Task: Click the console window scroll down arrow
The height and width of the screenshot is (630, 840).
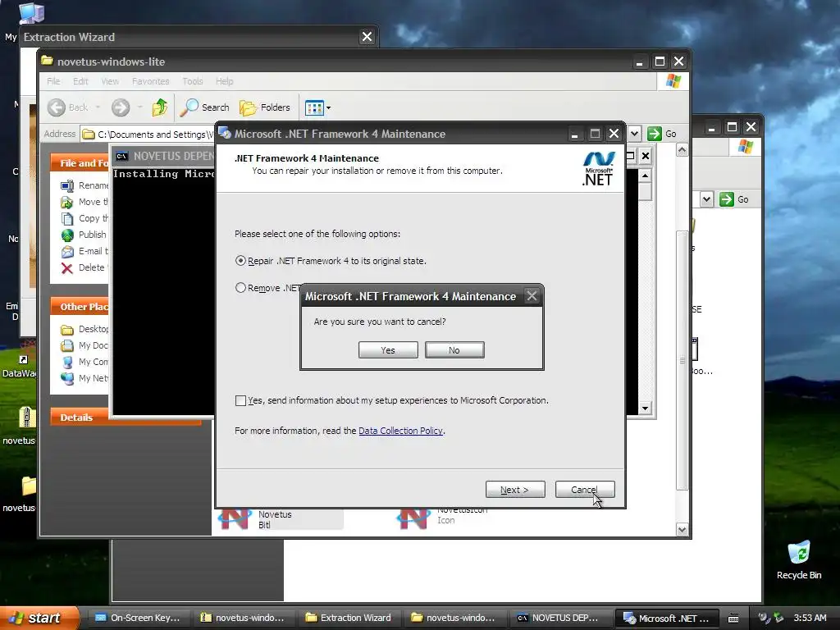Action: pyautogui.click(x=645, y=409)
